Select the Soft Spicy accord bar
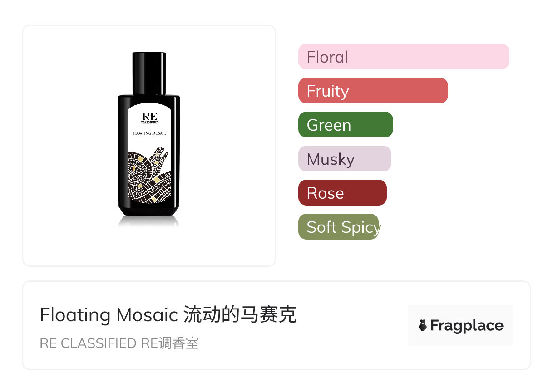Screen dimensions: 553x392 tap(339, 227)
